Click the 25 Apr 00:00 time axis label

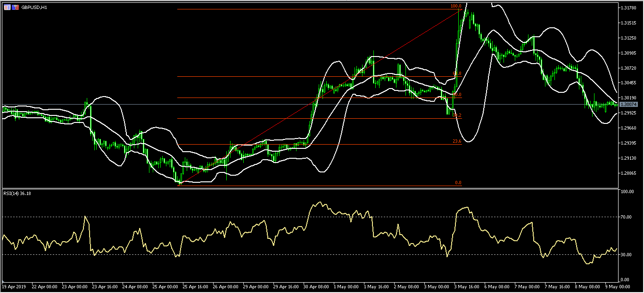click(x=165, y=286)
